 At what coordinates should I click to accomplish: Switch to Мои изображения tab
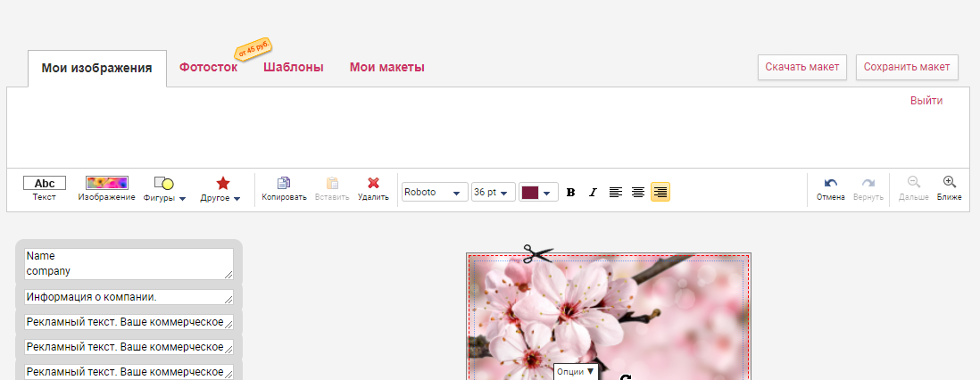point(97,68)
